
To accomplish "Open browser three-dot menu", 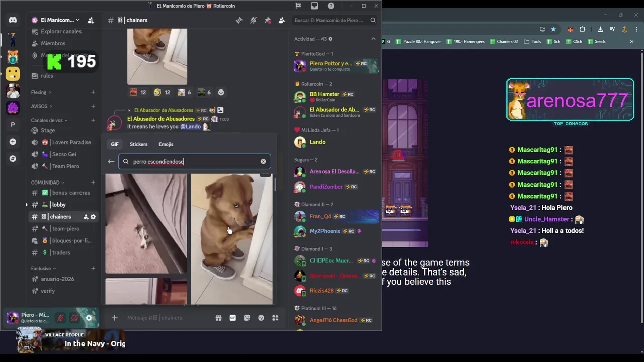I will tap(636, 29).
